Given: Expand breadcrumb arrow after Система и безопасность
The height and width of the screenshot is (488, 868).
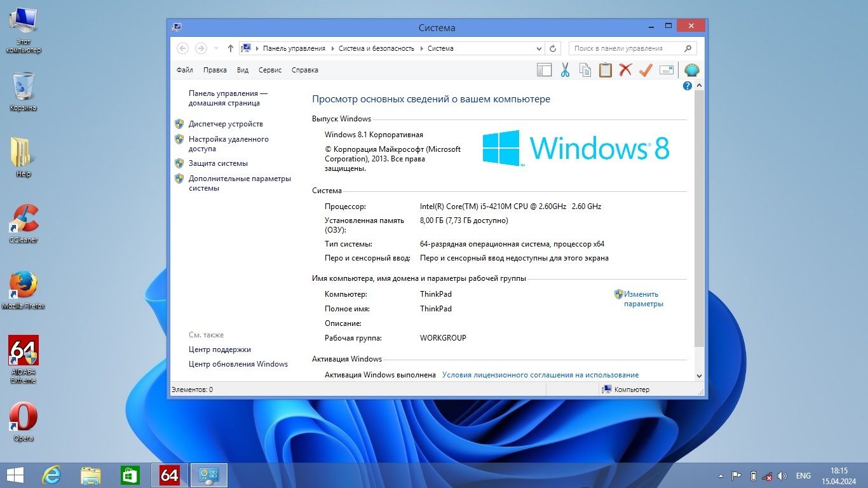Looking at the screenshot, I should coord(421,48).
